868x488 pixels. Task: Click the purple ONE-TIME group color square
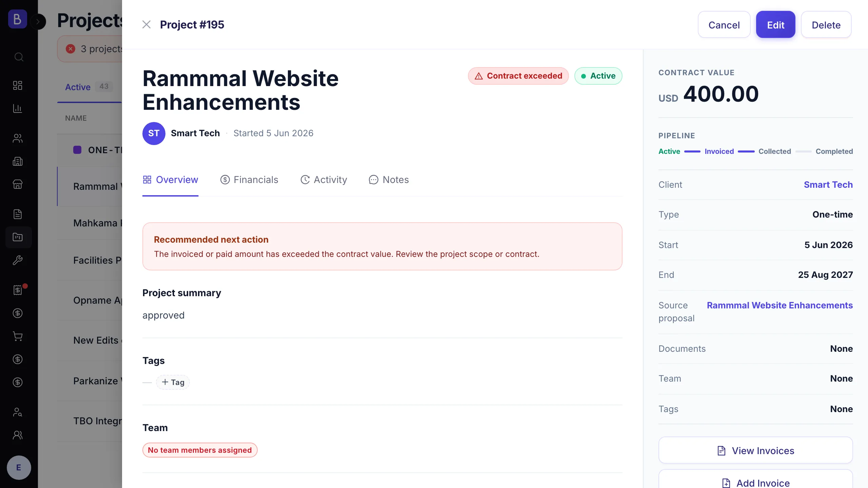(77, 150)
